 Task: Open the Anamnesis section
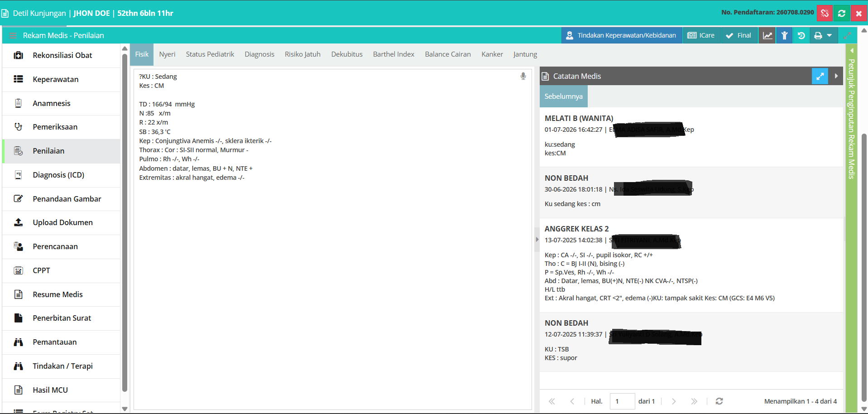[61, 103]
